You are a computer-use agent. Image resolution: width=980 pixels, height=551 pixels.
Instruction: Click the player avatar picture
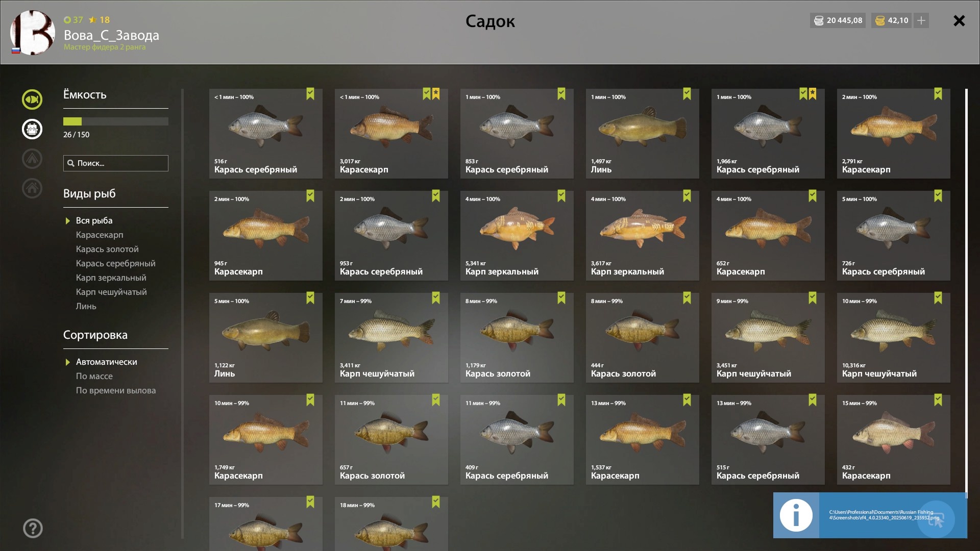33,33
